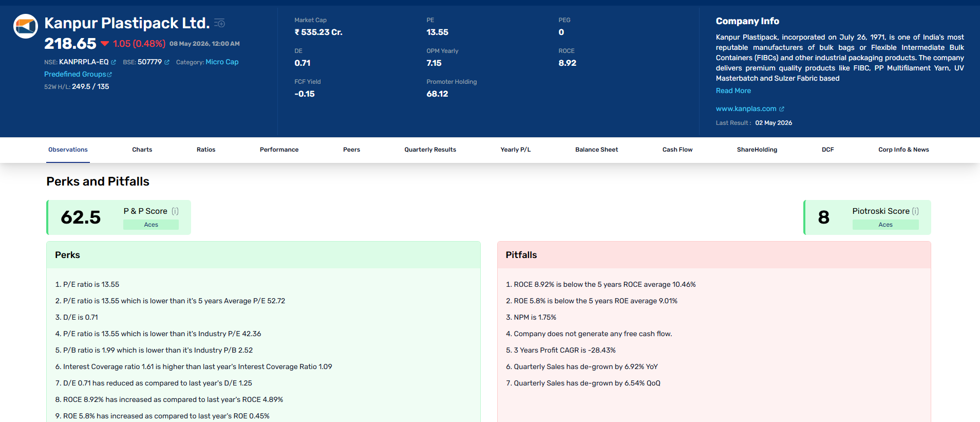The height and width of the screenshot is (422, 980).
Task: Open the Charts tab
Action: (x=142, y=150)
